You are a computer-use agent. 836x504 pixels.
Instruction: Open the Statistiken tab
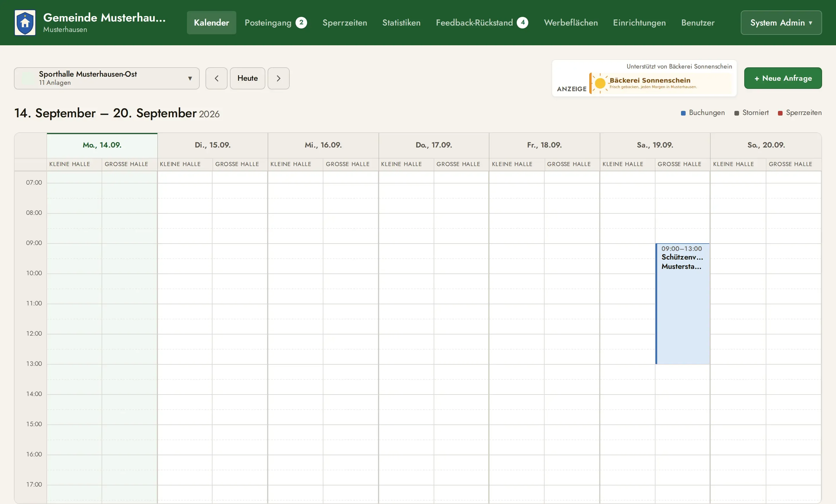(401, 23)
